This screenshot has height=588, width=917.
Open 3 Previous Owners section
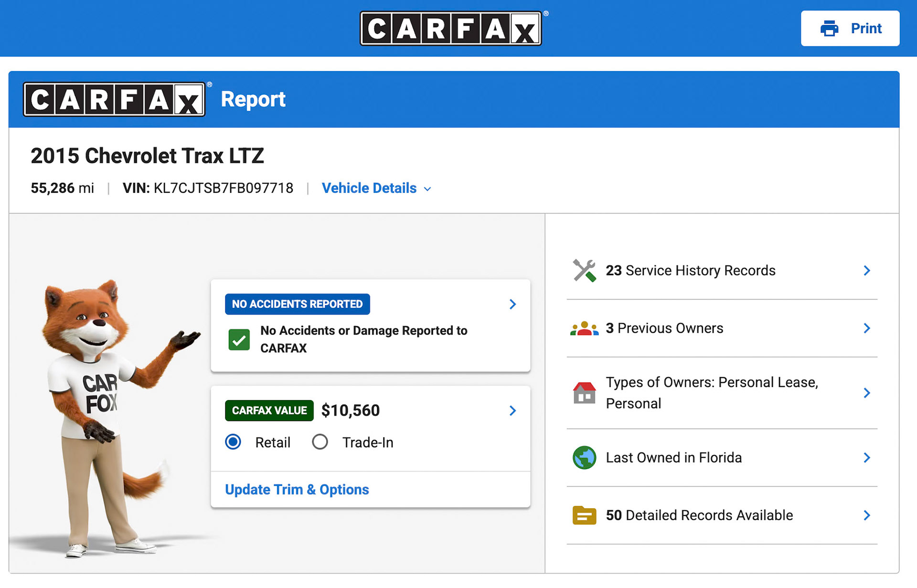(x=722, y=328)
